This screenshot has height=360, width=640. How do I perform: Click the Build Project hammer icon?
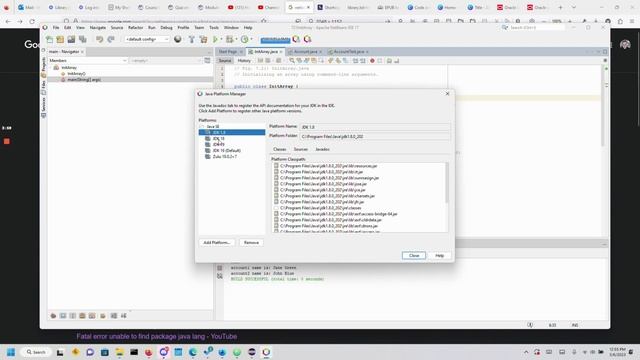(x=191, y=39)
